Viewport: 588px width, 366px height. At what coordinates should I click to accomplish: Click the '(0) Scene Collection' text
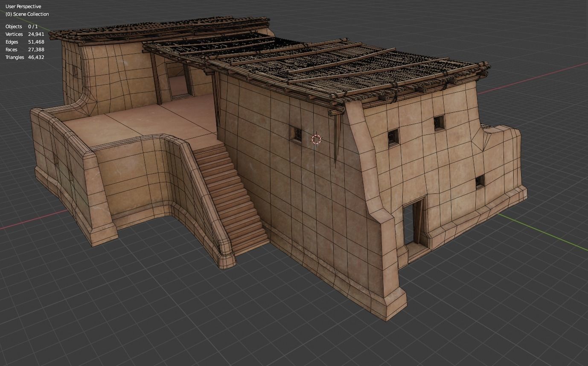click(x=27, y=14)
